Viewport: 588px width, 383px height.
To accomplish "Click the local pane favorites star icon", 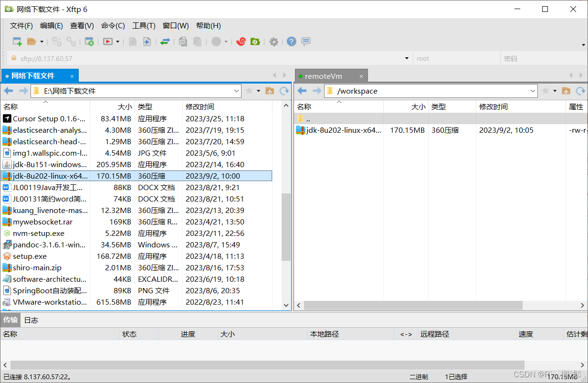I will [249, 91].
